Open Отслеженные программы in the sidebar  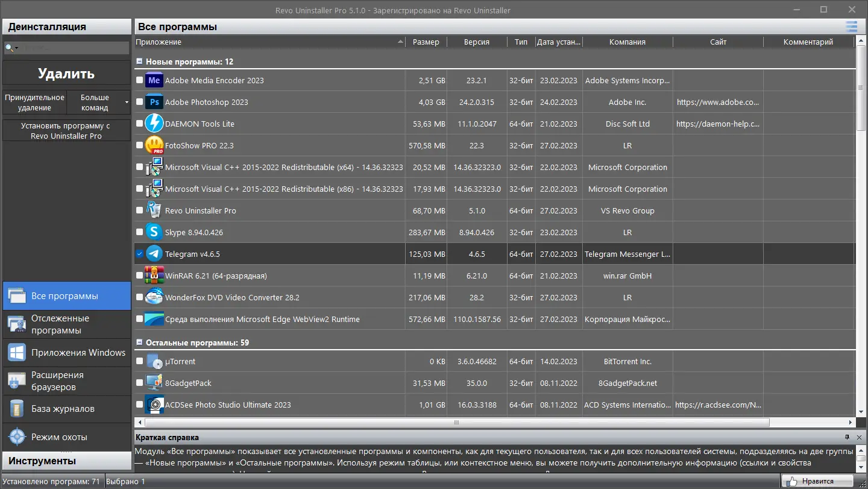(x=66, y=324)
